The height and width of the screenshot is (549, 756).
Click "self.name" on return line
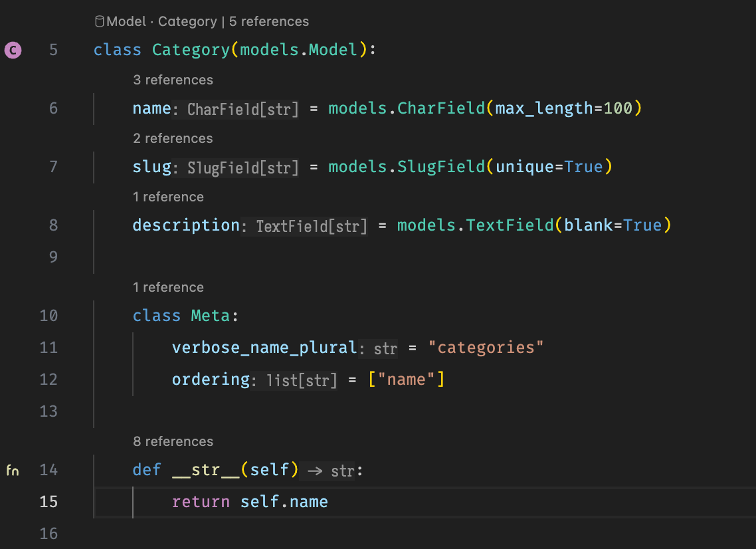284,502
